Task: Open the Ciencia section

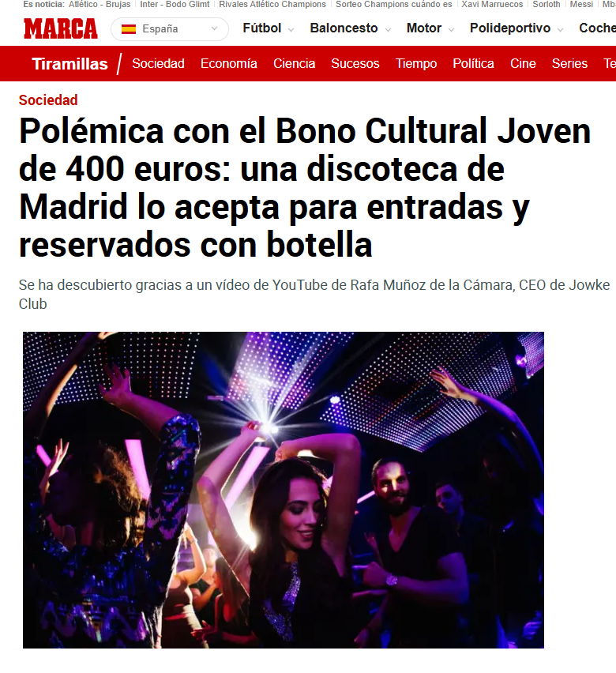Action: (295, 63)
